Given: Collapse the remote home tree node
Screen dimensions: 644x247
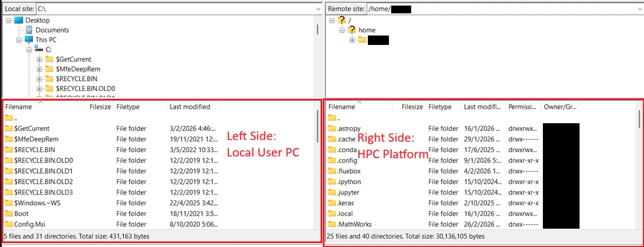Looking at the screenshot, I should click(x=341, y=30).
